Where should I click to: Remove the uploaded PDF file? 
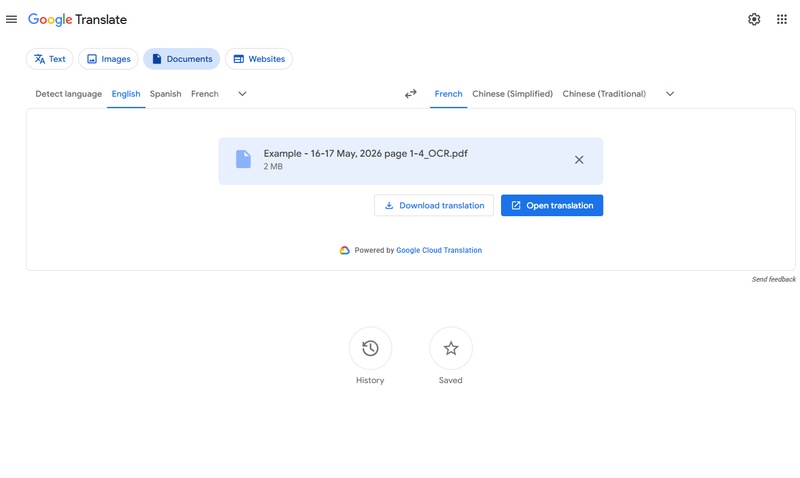pos(579,160)
